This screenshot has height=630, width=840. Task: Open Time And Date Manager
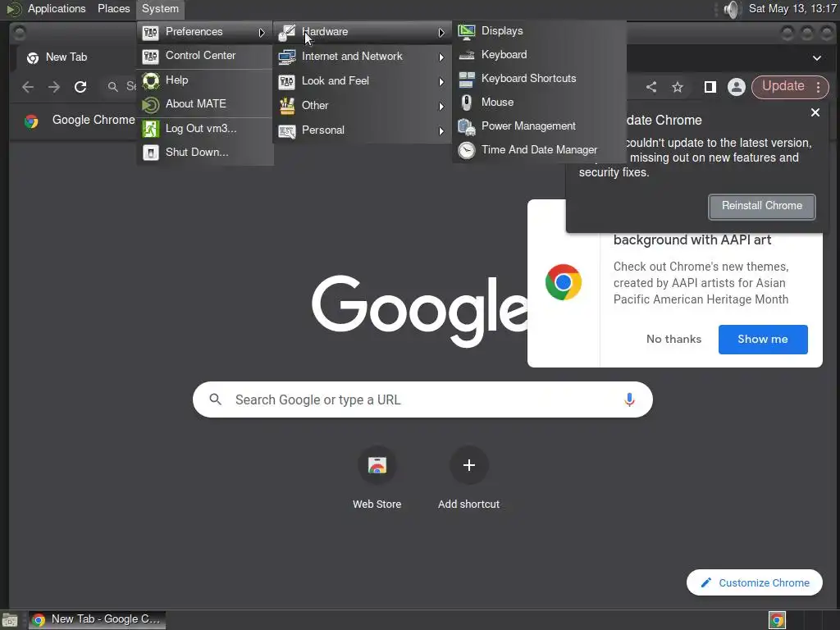click(x=540, y=149)
